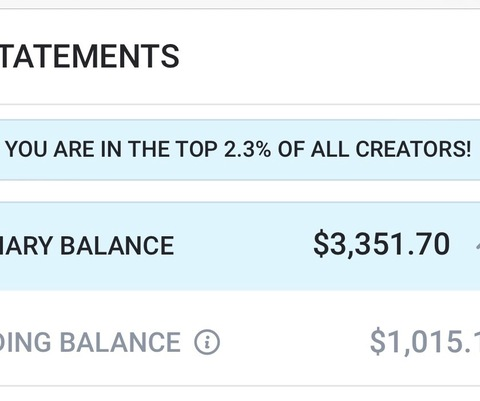480x401 pixels.
Task: Open the Pending Balance info icon
Action: click(x=207, y=342)
